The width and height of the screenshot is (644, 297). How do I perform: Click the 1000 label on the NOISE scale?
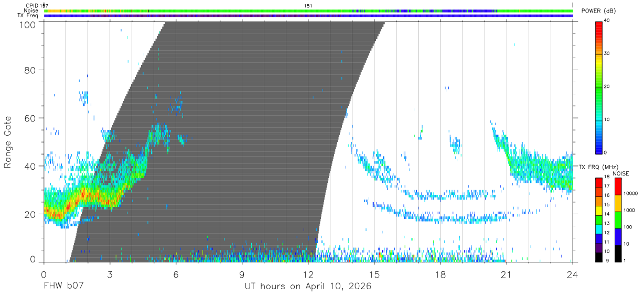[x=629, y=210]
